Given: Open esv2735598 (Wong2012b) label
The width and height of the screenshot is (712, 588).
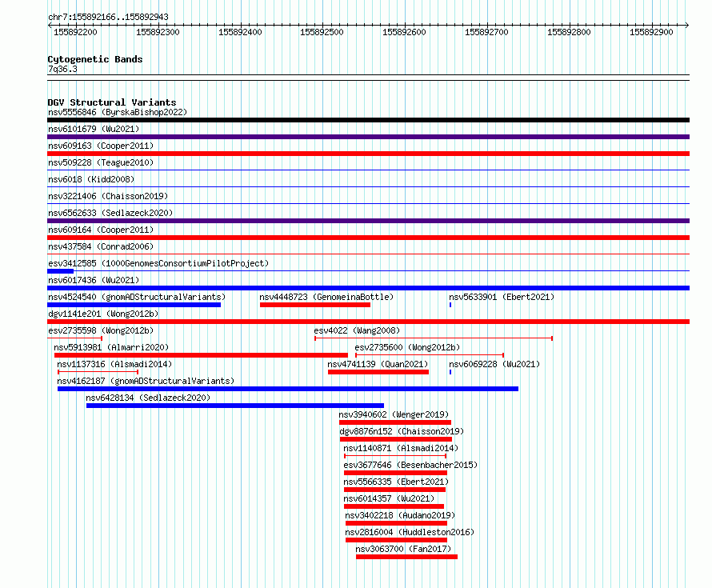Looking at the screenshot, I should click(x=101, y=330).
